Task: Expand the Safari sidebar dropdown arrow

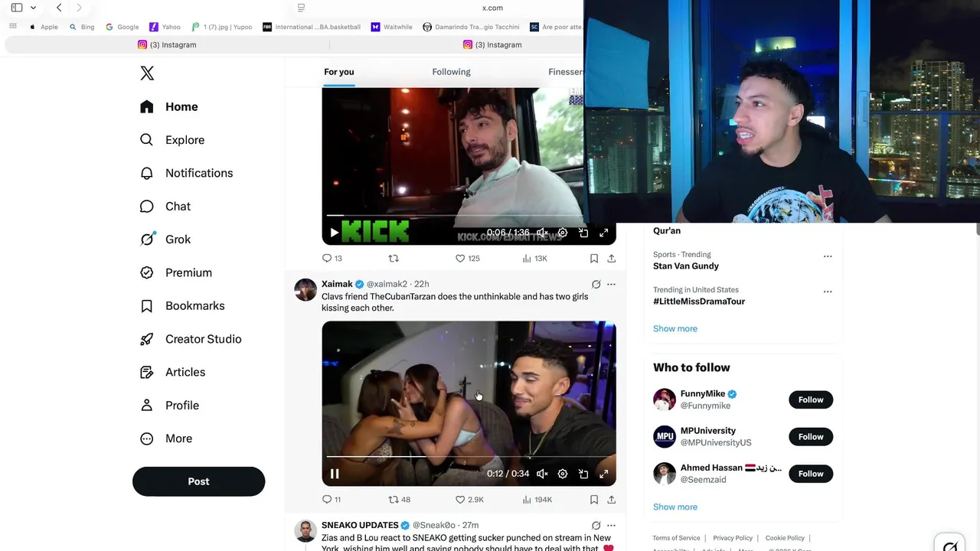Action: point(33,8)
